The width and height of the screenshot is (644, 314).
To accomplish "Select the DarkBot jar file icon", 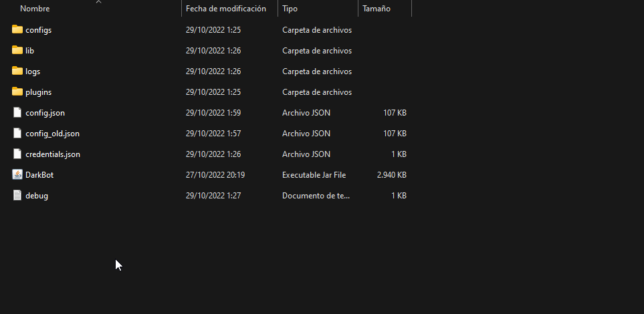I will [x=17, y=174].
